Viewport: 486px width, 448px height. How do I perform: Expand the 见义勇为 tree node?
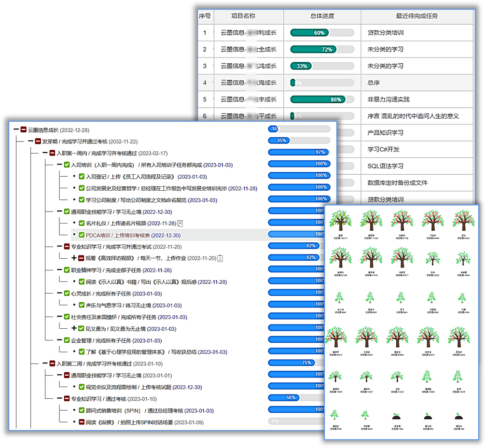74,329
